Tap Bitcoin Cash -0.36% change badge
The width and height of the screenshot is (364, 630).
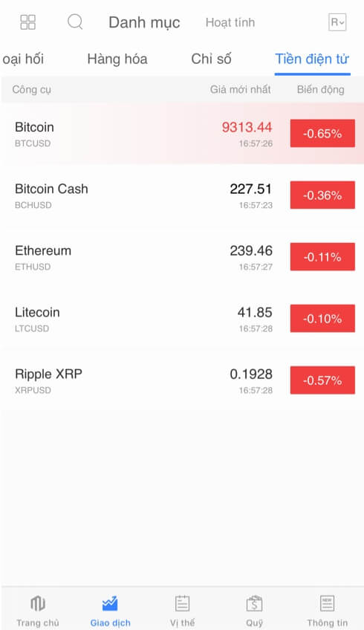(x=322, y=195)
